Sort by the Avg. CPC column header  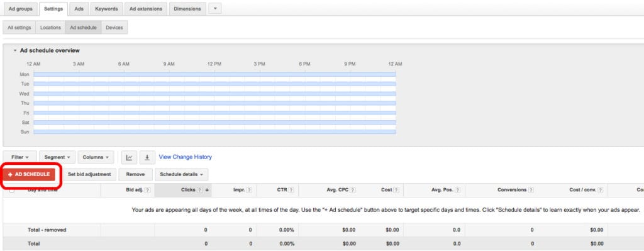[338, 190]
